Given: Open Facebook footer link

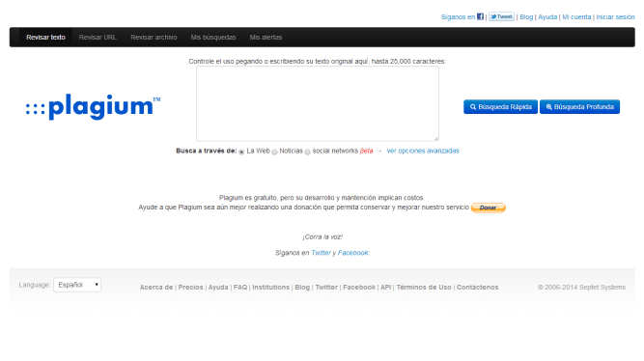Looking at the screenshot, I should coord(359,287).
